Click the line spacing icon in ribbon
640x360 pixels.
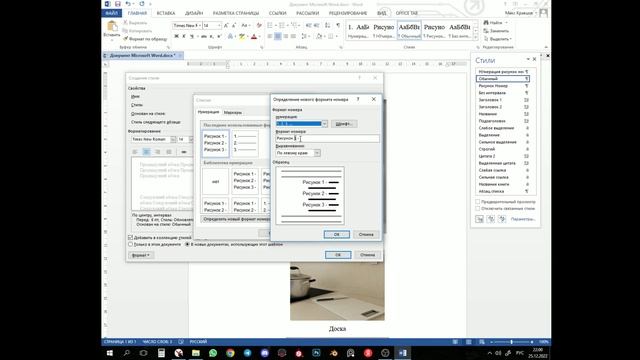click(304, 36)
